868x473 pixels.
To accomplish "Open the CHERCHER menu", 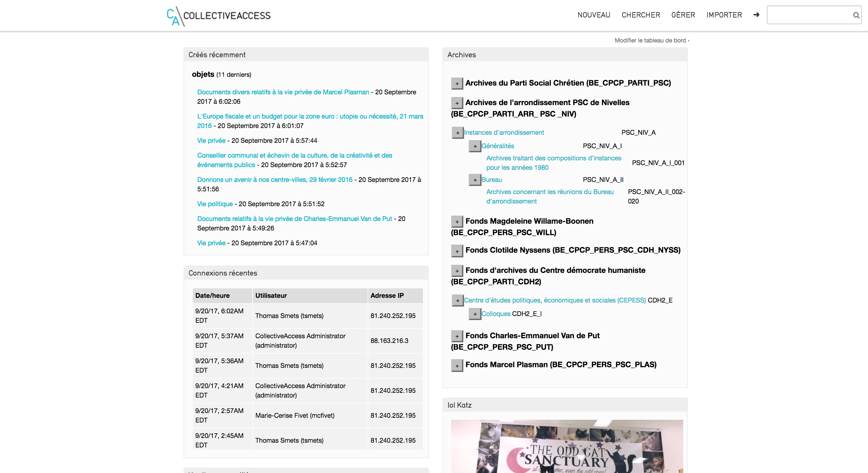I will [641, 15].
